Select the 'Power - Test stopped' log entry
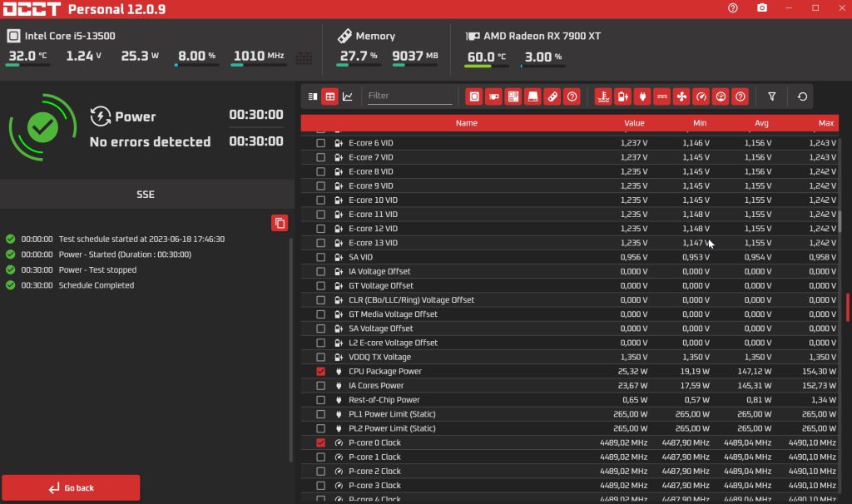 (97, 270)
